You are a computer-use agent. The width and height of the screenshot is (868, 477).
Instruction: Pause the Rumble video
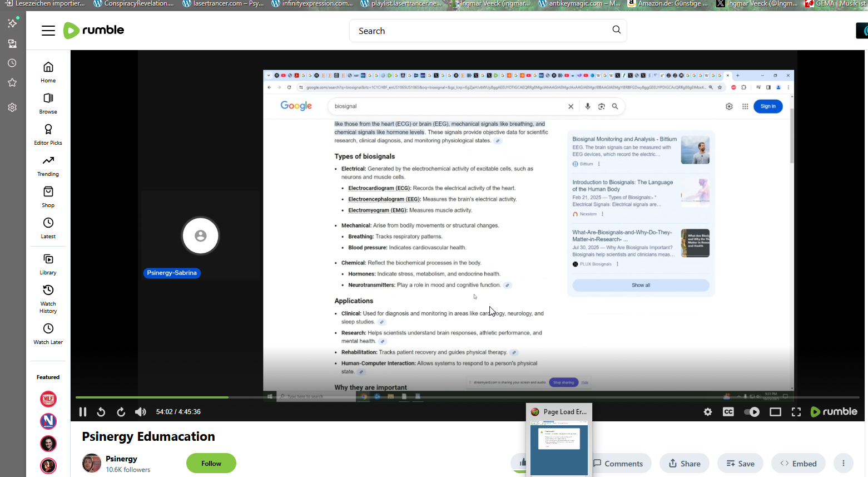point(83,412)
